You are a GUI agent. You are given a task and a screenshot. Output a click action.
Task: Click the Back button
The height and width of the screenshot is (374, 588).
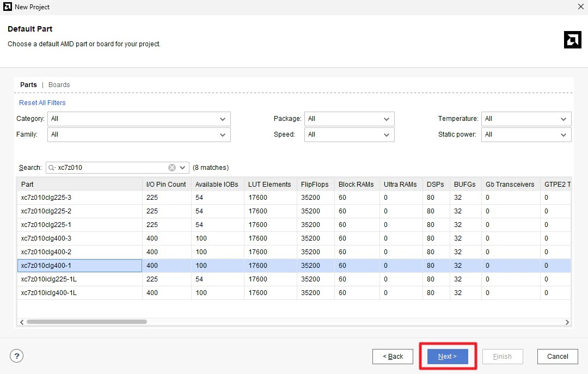(x=393, y=357)
